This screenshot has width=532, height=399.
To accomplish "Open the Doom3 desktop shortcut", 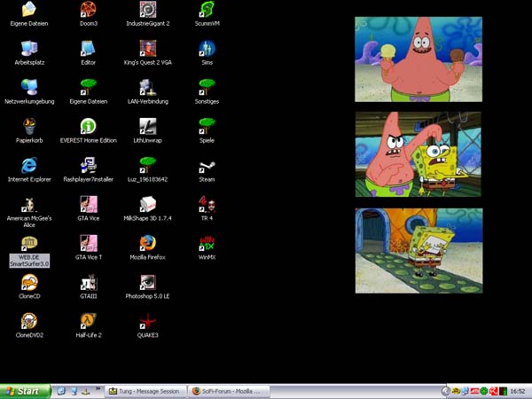I will (x=88, y=11).
